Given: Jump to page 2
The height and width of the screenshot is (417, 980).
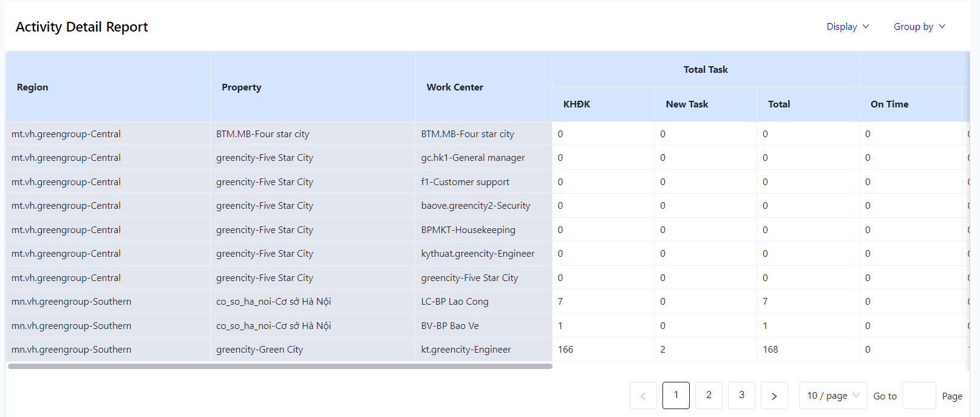Looking at the screenshot, I should click(x=709, y=395).
